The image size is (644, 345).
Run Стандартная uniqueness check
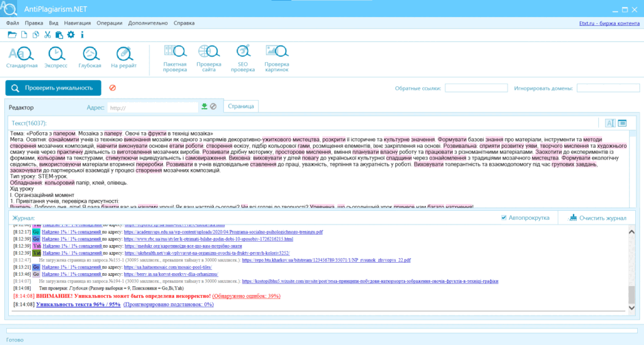click(22, 57)
